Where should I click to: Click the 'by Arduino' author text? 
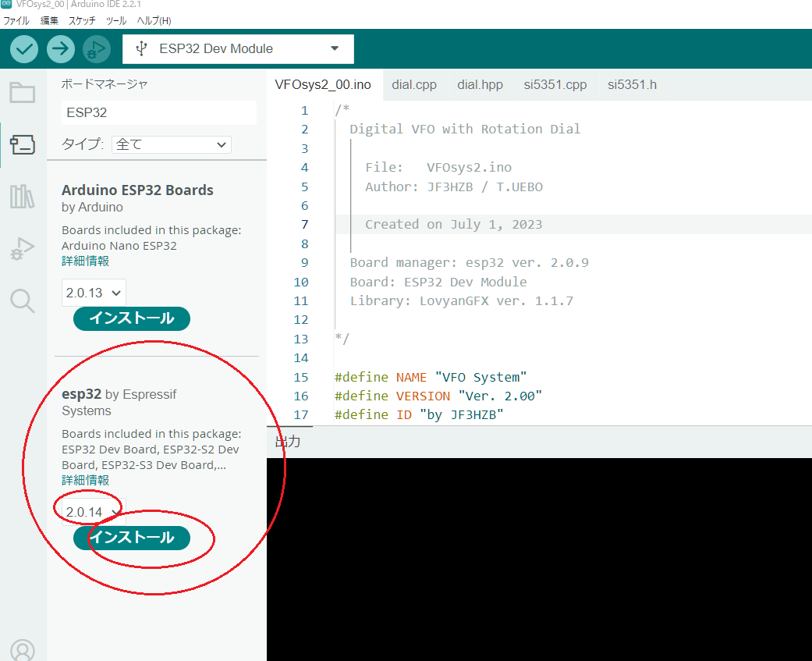coord(92,208)
